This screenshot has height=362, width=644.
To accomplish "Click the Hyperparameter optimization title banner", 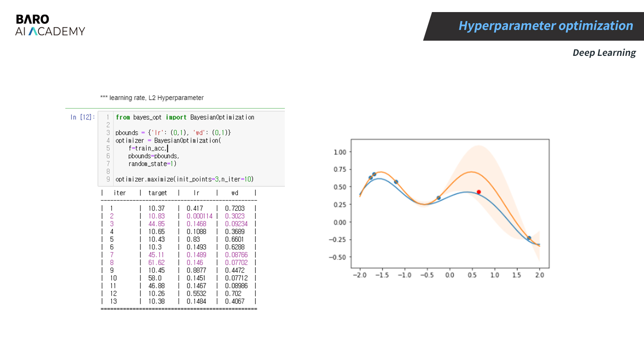I will click(534, 26).
